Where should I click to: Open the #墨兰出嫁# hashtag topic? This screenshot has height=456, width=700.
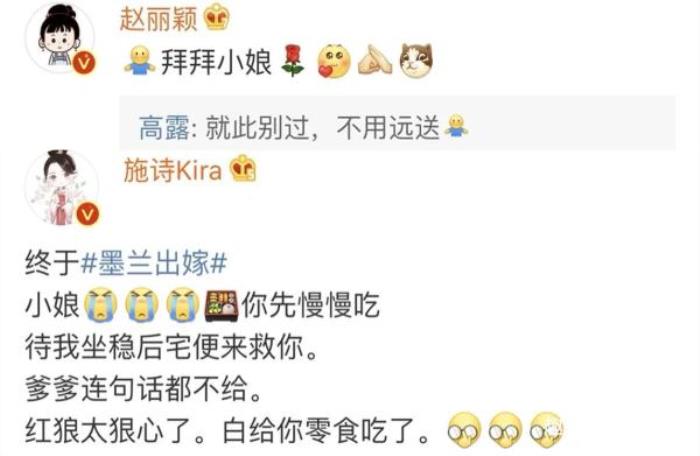(x=154, y=263)
